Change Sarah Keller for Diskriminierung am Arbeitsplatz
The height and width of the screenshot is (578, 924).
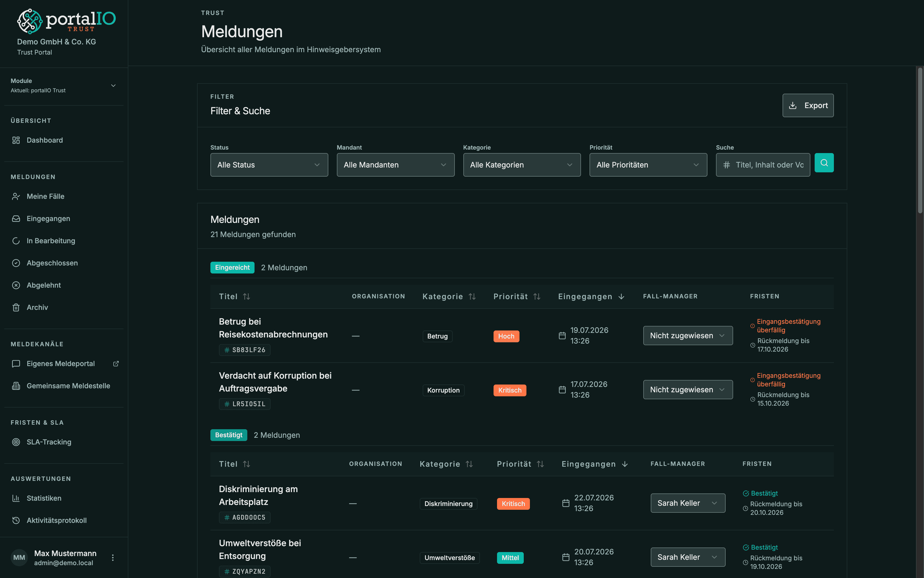pos(688,503)
